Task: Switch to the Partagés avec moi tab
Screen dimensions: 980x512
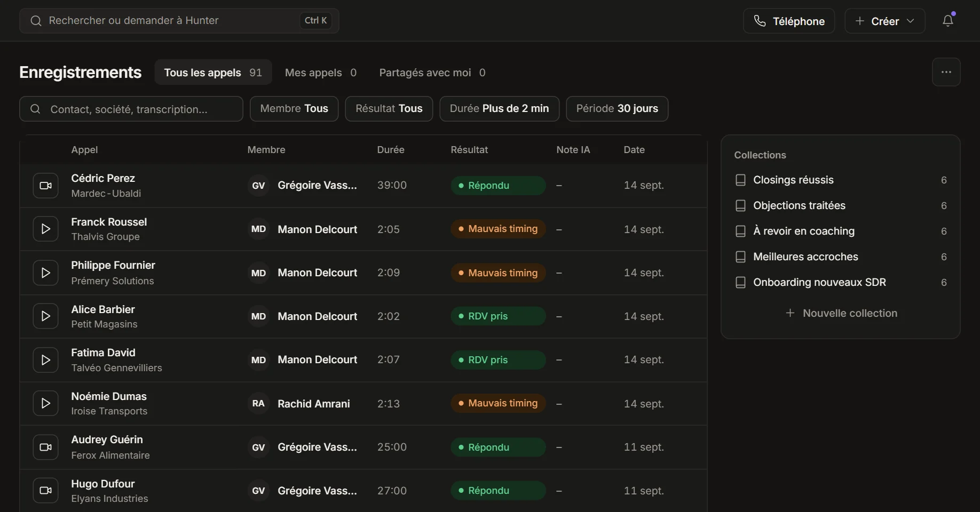Action: tap(432, 73)
